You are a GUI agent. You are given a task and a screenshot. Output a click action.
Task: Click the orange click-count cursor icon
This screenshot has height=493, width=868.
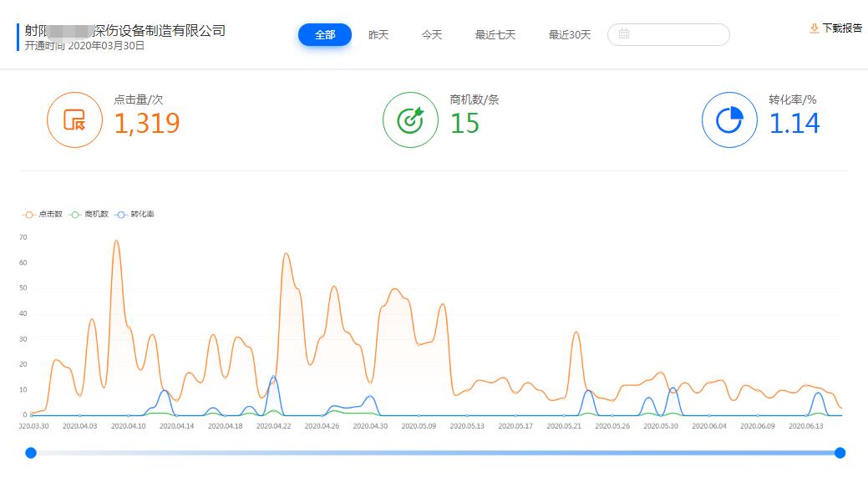point(74,120)
